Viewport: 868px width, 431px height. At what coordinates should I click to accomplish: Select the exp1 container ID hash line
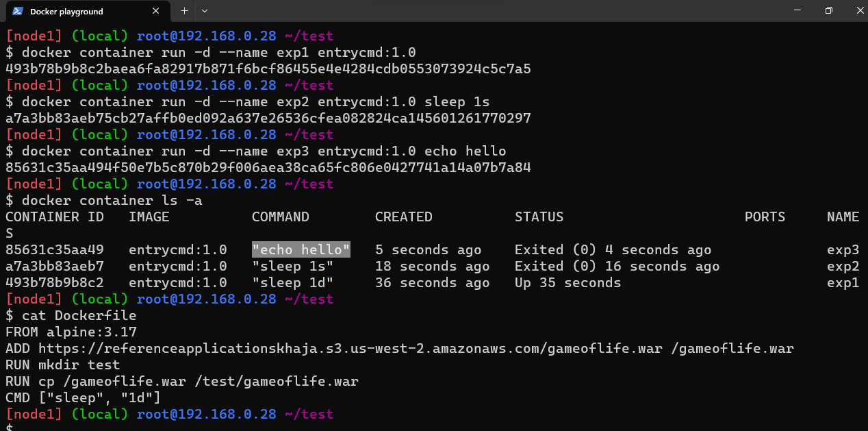[x=268, y=69]
